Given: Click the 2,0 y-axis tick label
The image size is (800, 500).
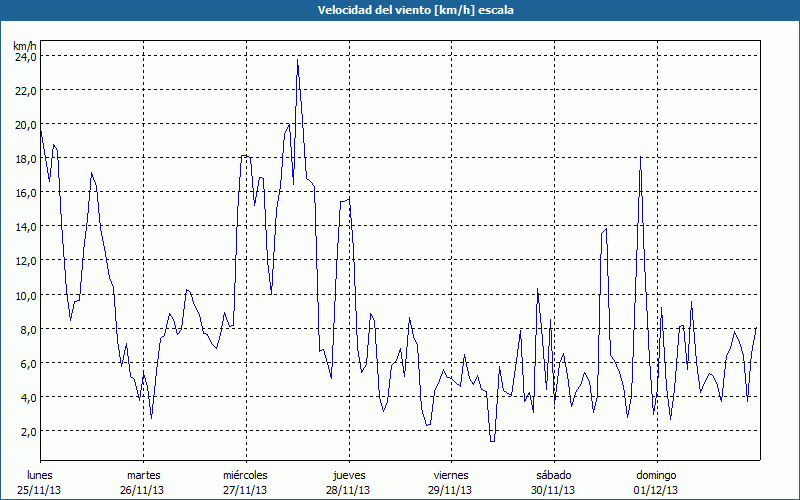Looking at the screenshot, I should (x=27, y=431).
